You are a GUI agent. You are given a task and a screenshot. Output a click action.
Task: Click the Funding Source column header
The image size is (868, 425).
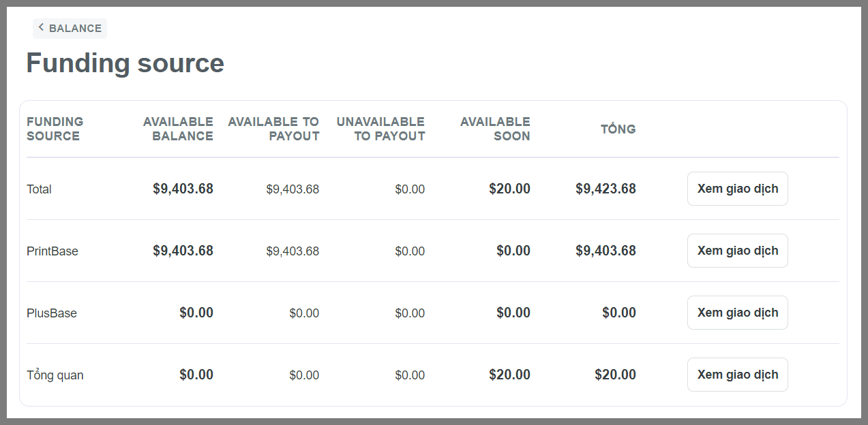[55, 129]
